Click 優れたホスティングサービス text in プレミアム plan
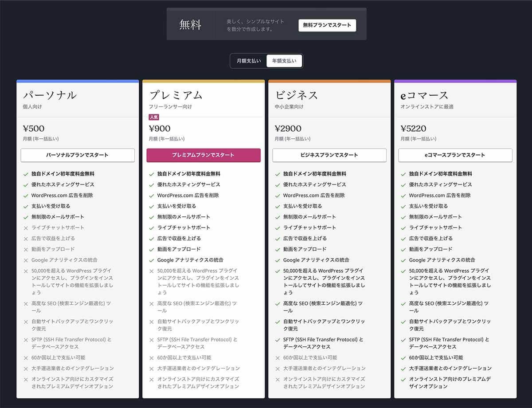532x408 pixels. [188, 184]
